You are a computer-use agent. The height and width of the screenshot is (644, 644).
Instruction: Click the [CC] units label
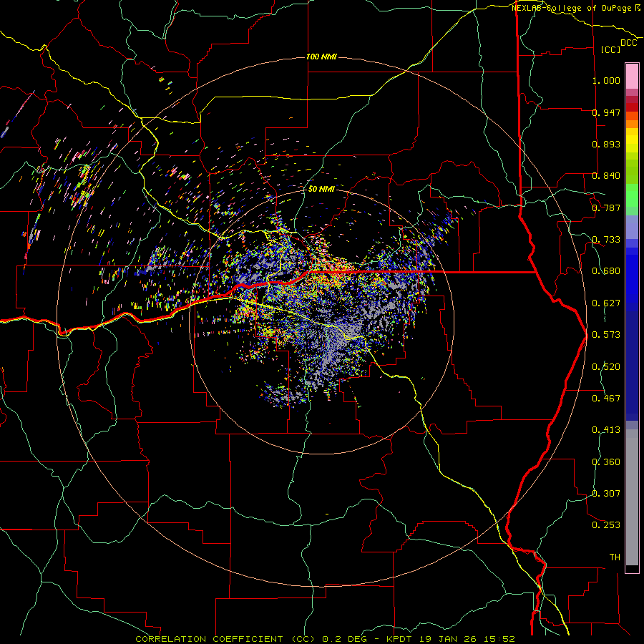(611, 49)
